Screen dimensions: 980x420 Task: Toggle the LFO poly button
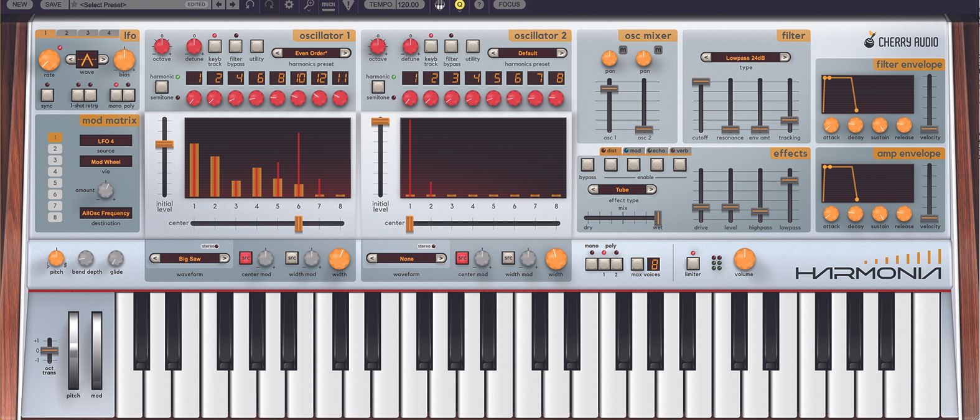129,95
